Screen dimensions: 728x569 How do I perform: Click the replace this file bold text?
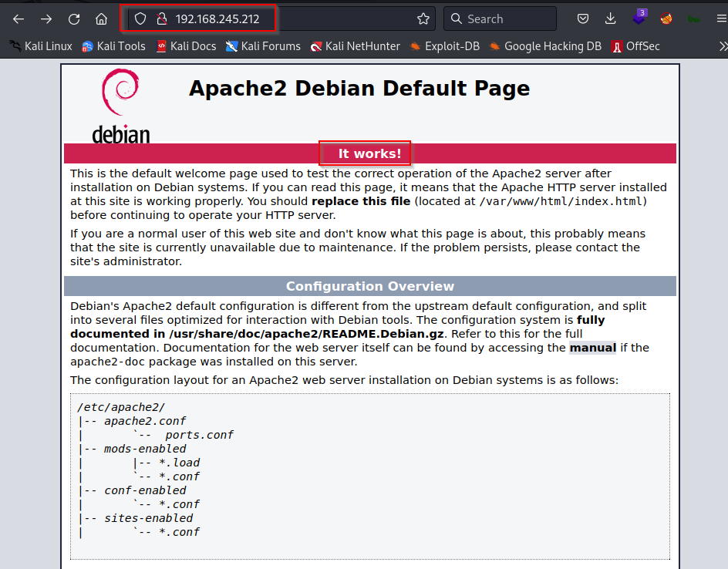point(361,201)
